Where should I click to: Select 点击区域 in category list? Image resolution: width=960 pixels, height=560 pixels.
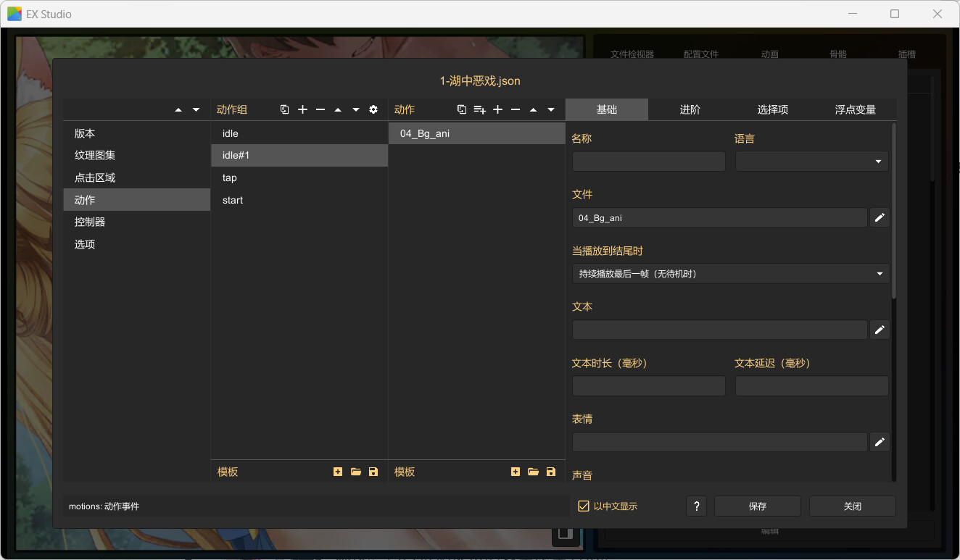(137, 177)
